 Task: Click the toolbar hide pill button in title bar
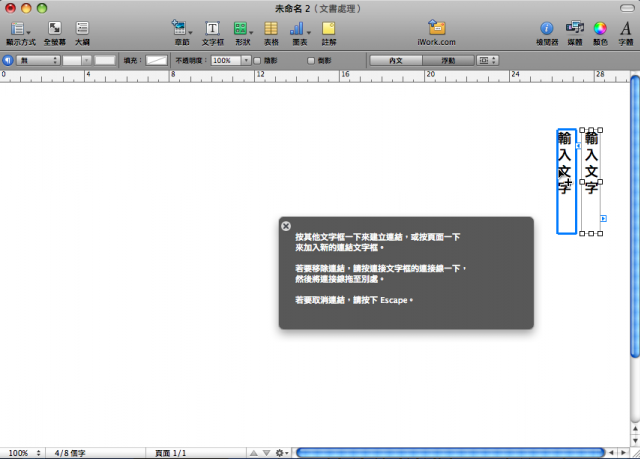pyautogui.click(x=627, y=8)
